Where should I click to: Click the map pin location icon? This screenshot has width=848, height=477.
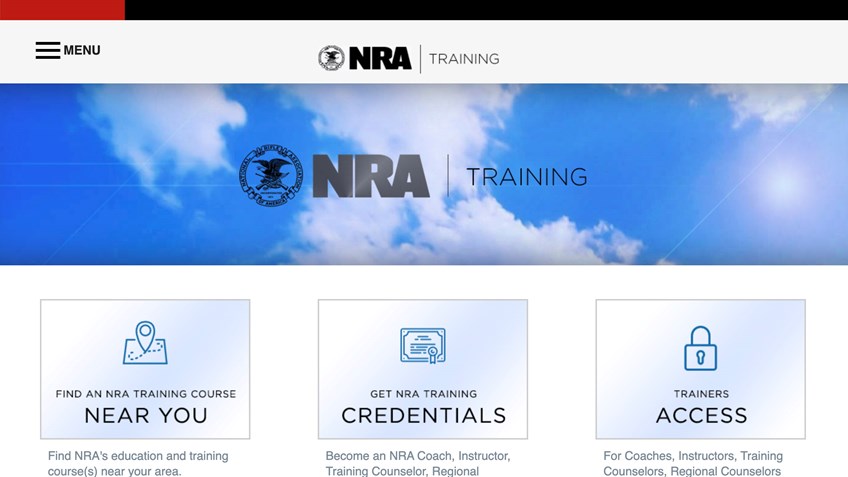tap(145, 342)
